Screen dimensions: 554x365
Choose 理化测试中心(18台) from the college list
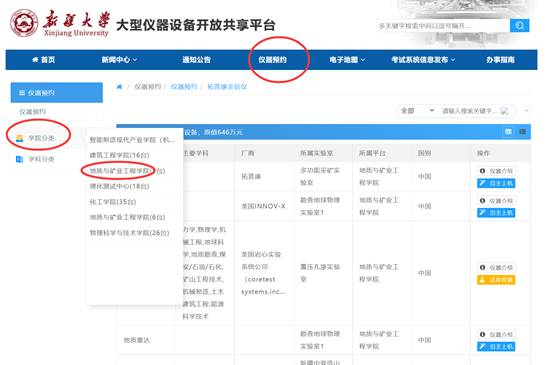click(119, 186)
